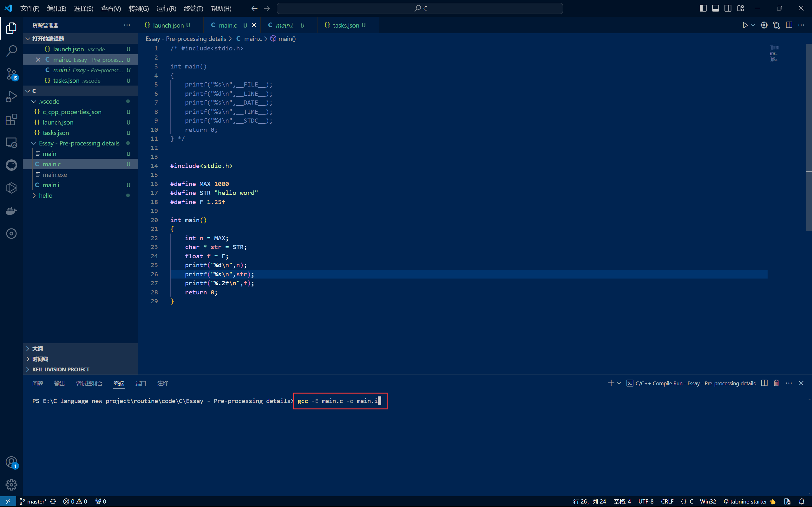Screen dimensions: 812x507
Task: Select the Terminal tab in panel
Action: tap(118, 383)
